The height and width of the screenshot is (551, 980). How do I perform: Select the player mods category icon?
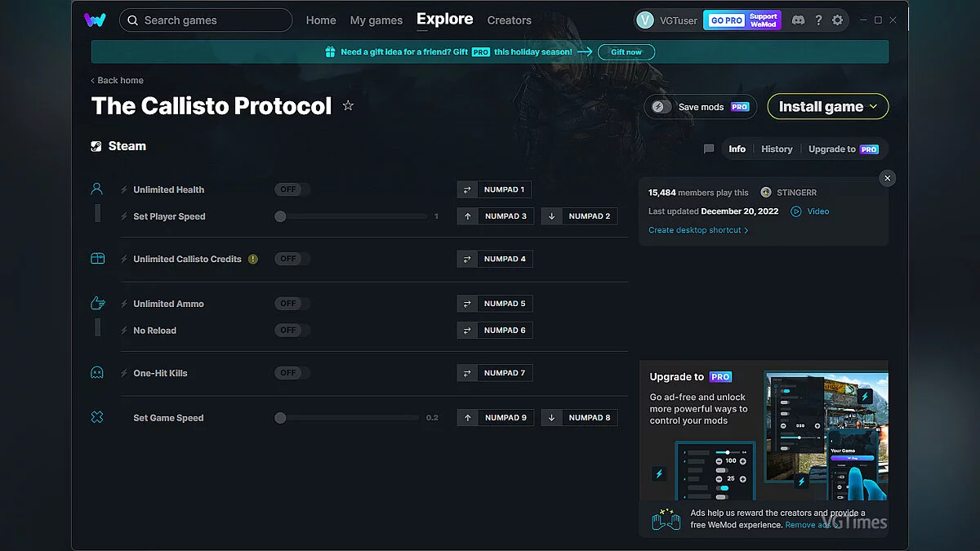click(x=97, y=188)
